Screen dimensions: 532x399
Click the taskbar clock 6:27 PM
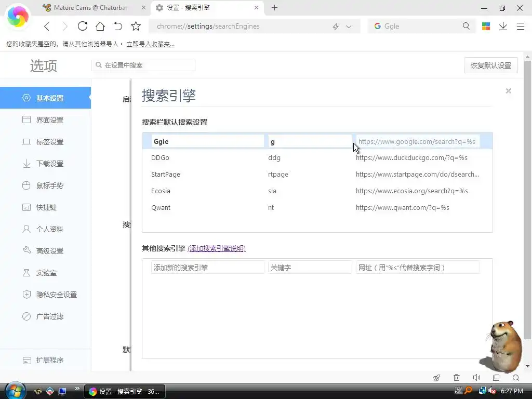coord(512,391)
